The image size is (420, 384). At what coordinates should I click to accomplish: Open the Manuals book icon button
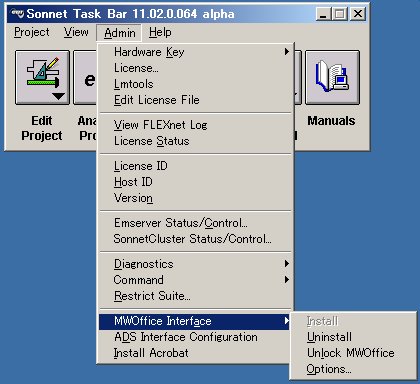[332, 77]
